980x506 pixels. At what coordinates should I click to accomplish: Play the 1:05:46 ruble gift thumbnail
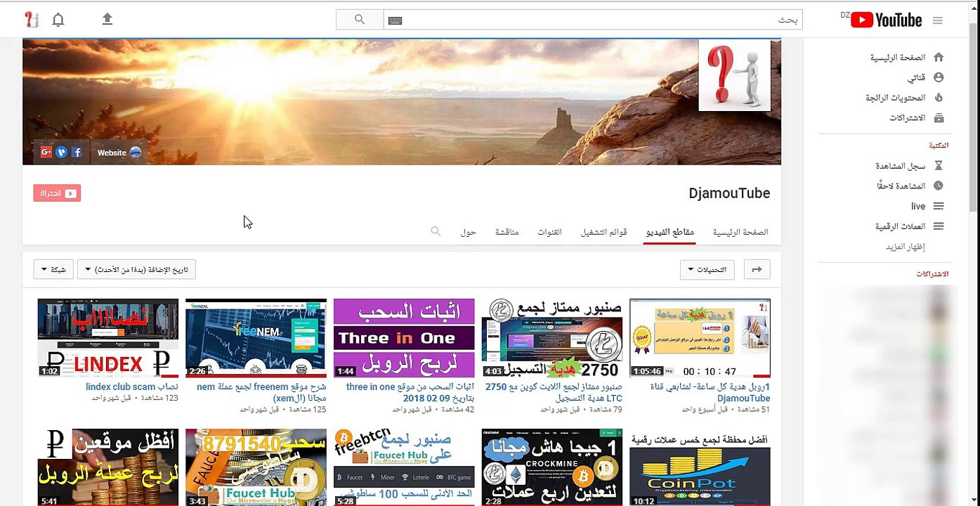700,338
